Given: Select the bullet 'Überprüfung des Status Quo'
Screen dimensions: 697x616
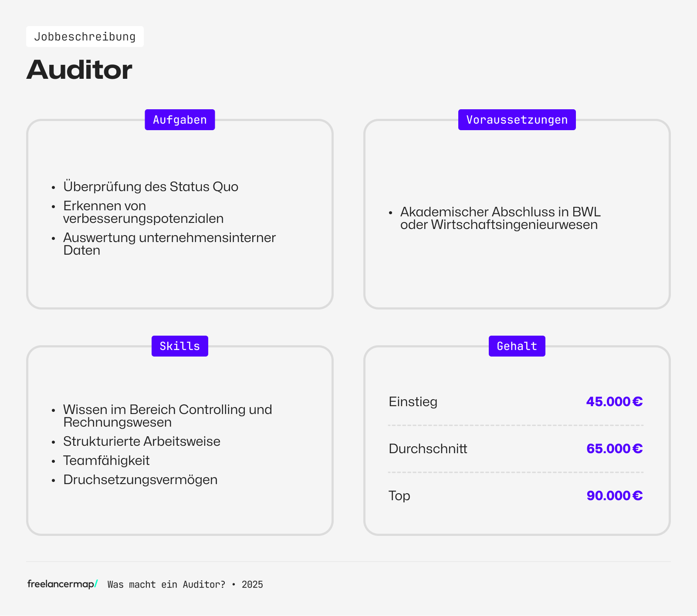Looking at the screenshot, I should point(151,186).
